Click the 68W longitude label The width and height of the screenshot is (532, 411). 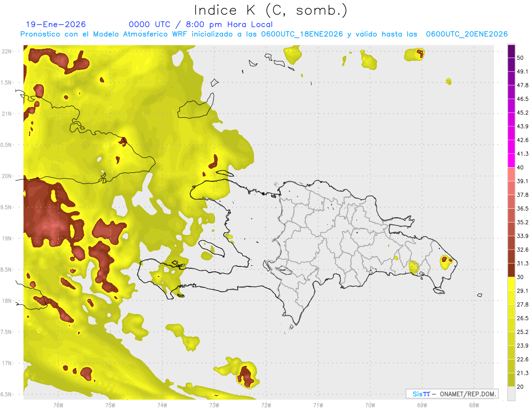[474, 405]
